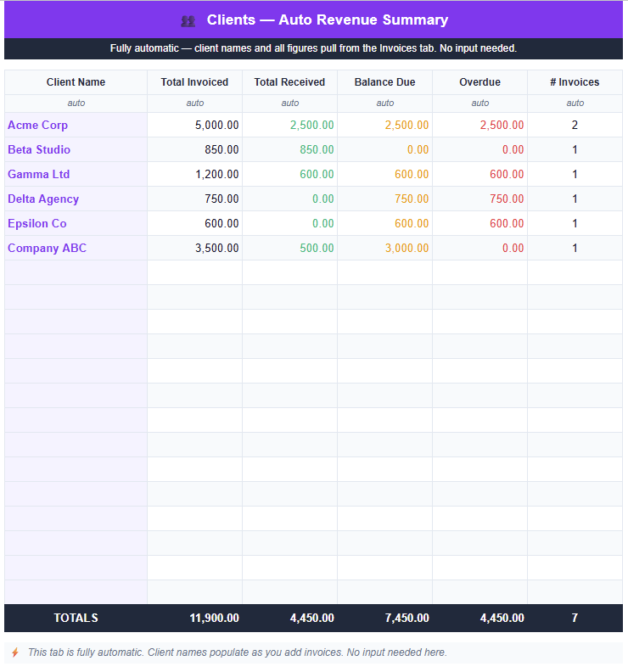Image resolution: width=628 pixels, height=672 pixels.
Task: Click the TOTALS row label
Action: coord(76,618)
